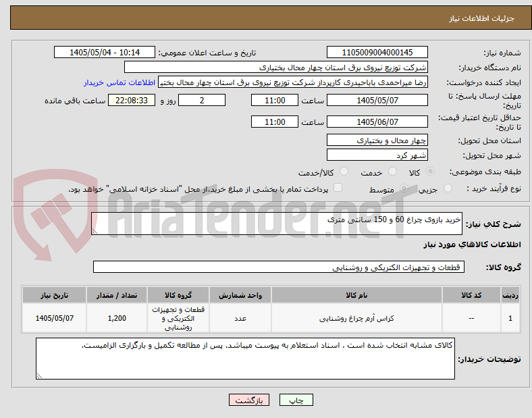Click the resize grip on description textarea
532x418 pixels.
point(95,232)
